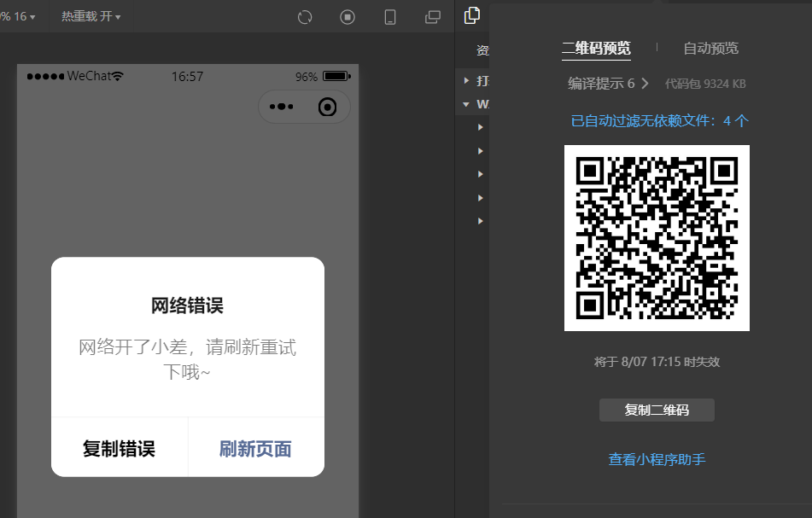Image resolution: width=812 pixels, height=518 pixels.
Task: Open the copy files icon beside preview panel
Action: 472,15
